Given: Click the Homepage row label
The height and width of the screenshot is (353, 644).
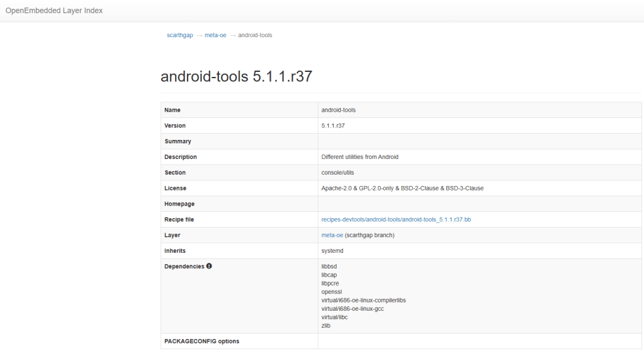Looking at the screenshot, I should tap(179, 204).
